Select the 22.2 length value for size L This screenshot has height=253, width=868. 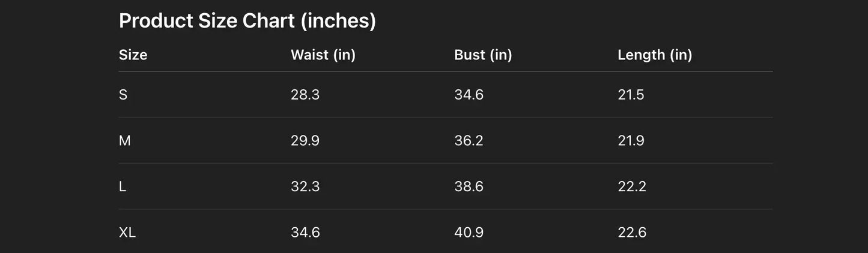click(632, 186)
